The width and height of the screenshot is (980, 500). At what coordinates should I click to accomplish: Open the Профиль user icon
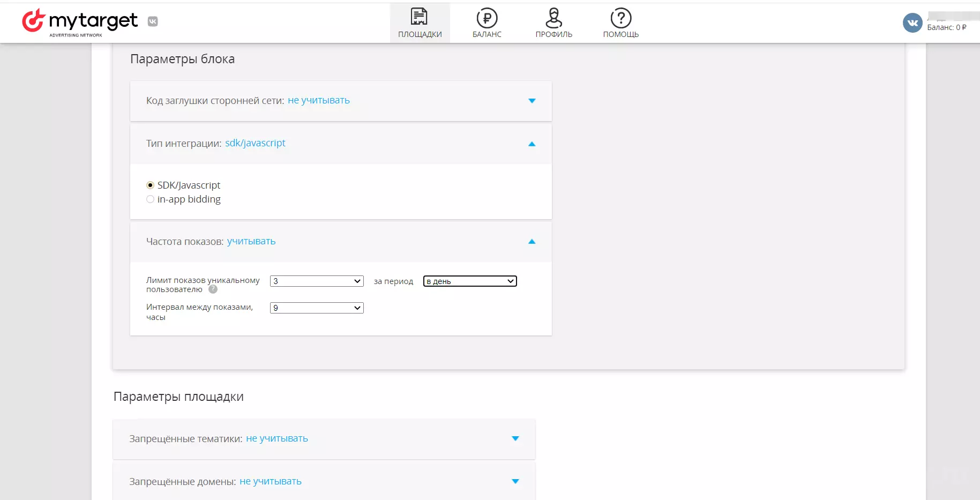coord(553,18)
